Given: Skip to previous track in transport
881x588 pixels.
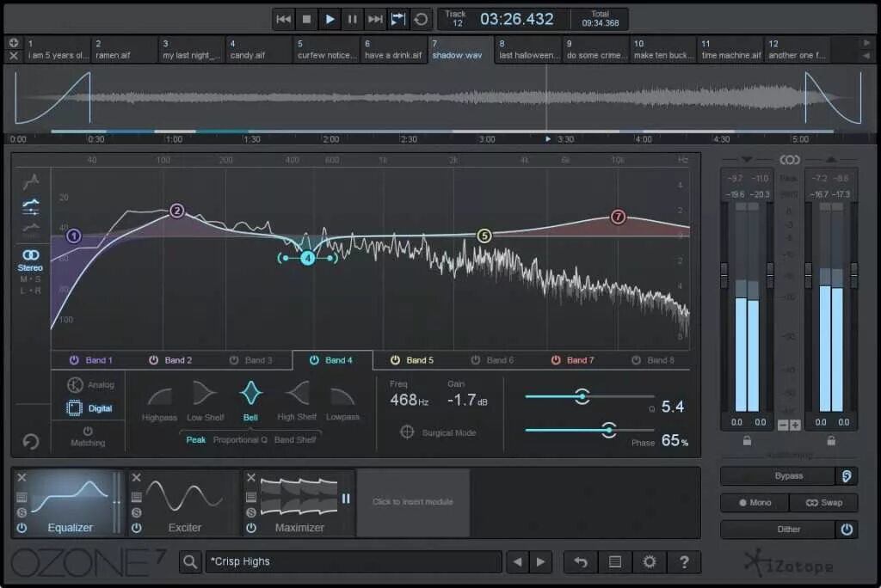Looking at the screenshot, I should 284,19.
